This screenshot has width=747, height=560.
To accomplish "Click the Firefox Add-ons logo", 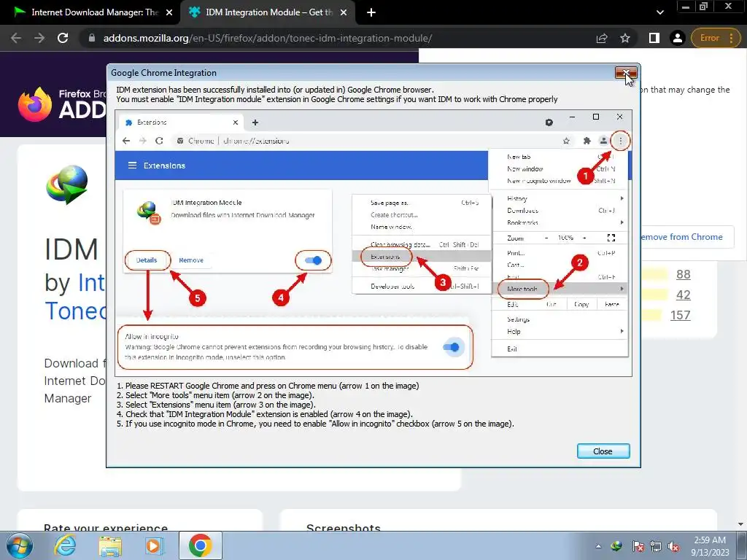I will click(62, 104).
